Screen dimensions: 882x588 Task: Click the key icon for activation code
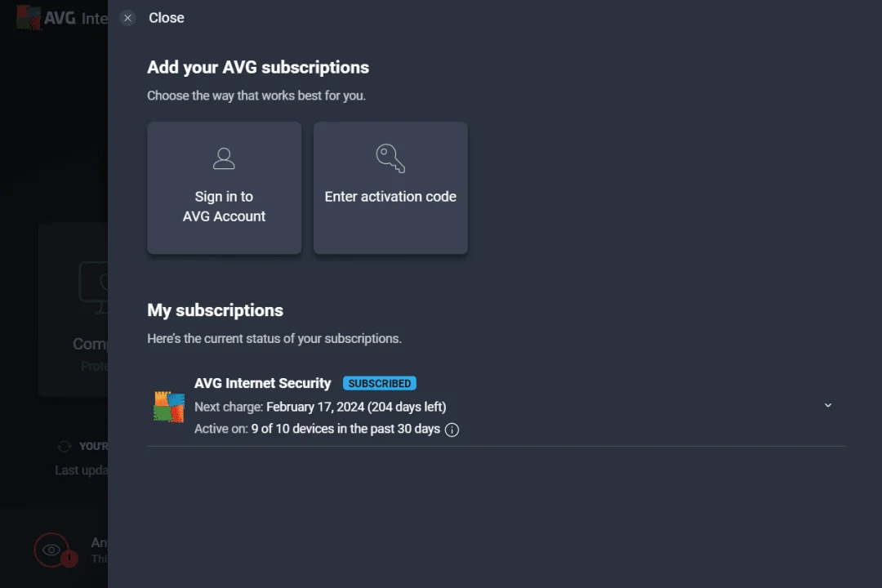coord(390,158)
